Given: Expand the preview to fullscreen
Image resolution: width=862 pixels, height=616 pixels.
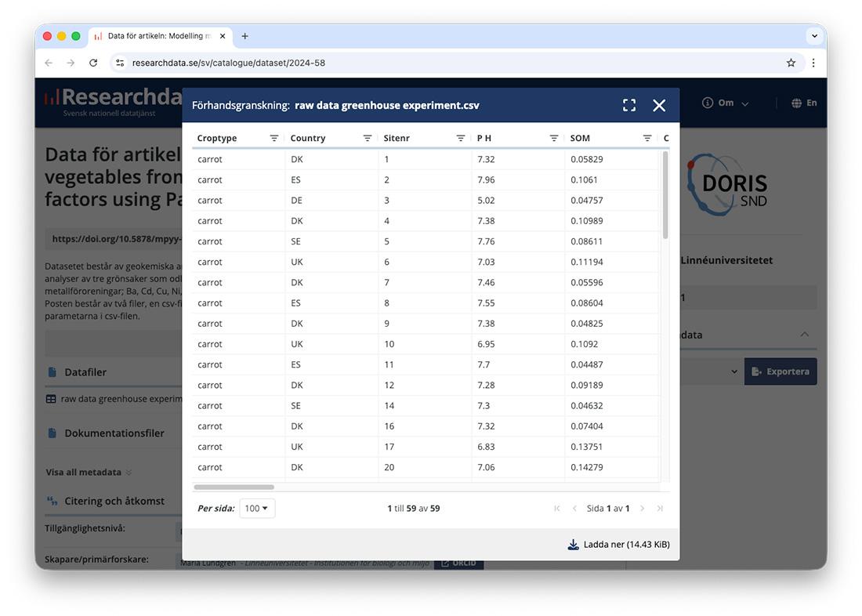Looking at the screenshot, I should [629, 104].
